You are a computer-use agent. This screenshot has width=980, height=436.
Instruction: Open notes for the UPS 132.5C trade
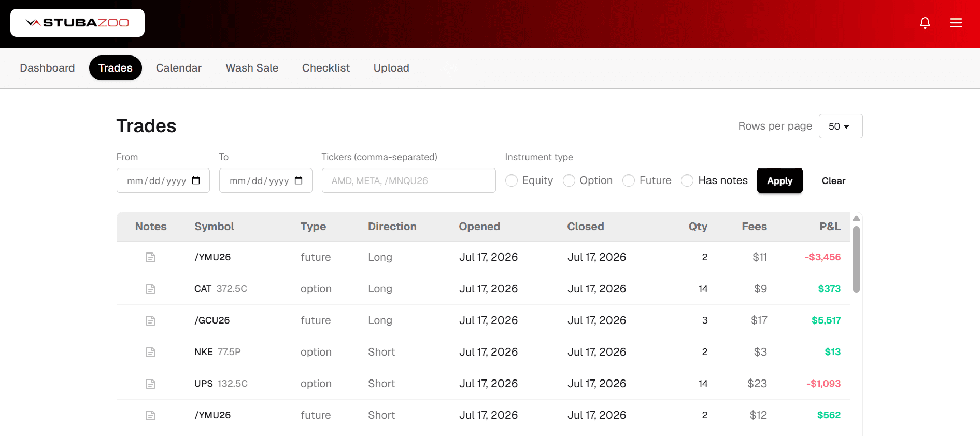click(150, 384)
